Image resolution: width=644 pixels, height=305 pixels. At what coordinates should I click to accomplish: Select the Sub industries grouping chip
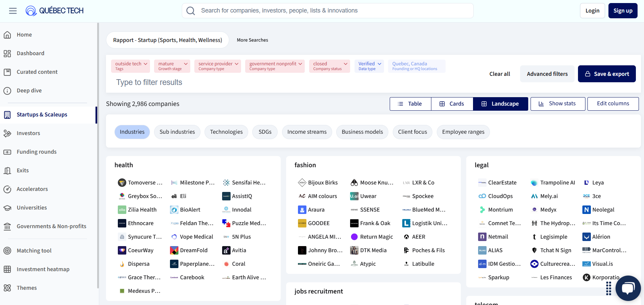coord(177,132)
